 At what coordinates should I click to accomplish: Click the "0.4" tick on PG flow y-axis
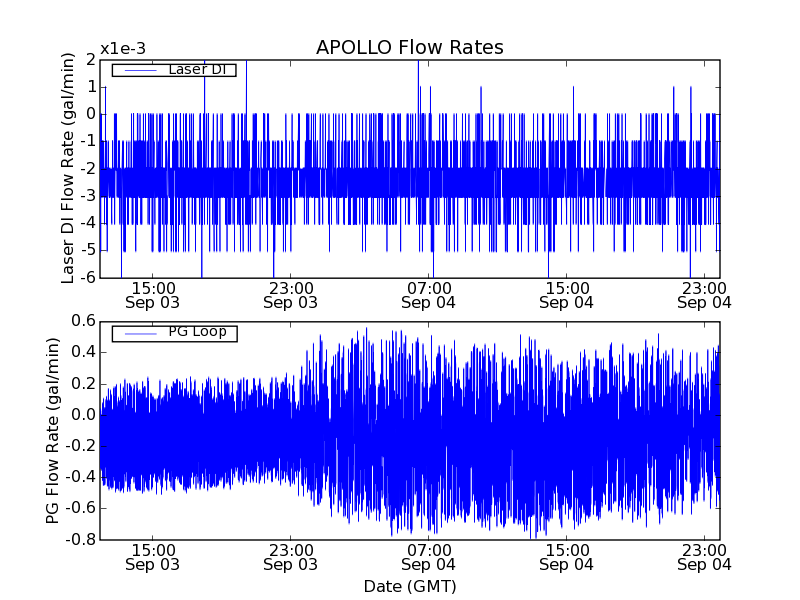coord(84,352)
